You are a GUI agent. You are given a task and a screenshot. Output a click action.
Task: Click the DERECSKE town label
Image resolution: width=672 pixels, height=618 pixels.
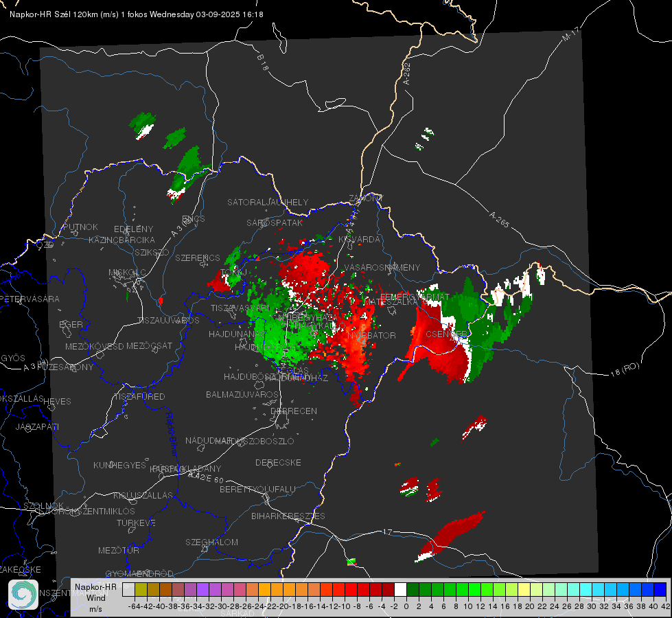[x=278, y=463]
